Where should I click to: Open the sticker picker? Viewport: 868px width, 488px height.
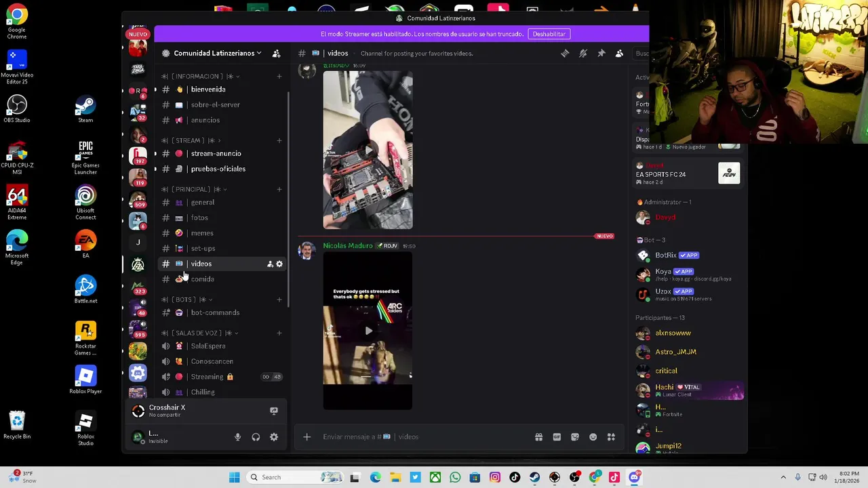click(575, 437)
